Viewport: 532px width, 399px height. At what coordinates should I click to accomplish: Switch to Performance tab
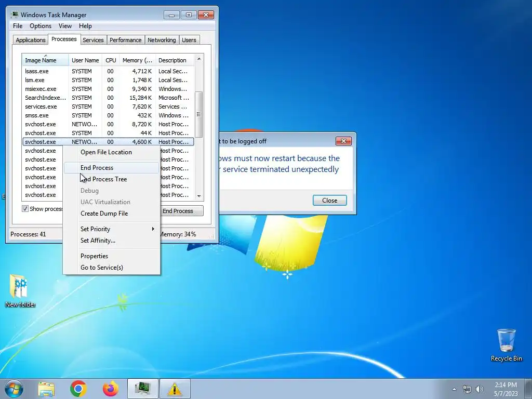(x=125, y=40)
